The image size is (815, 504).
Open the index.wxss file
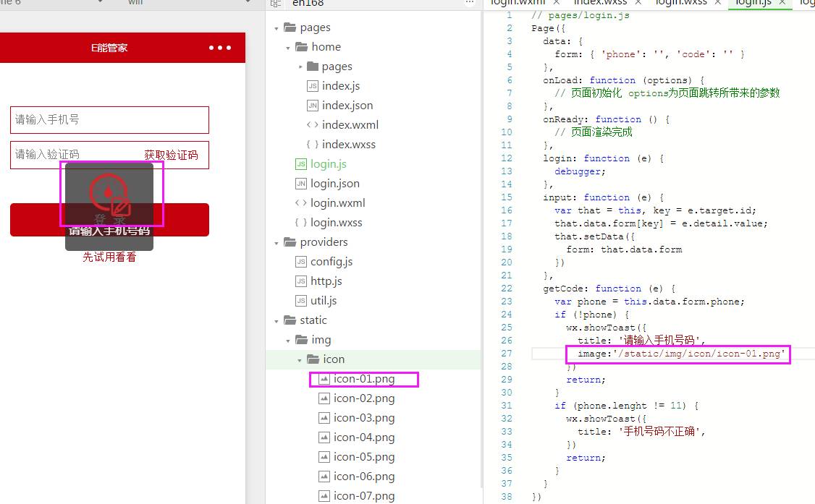(x=348, y=145)
